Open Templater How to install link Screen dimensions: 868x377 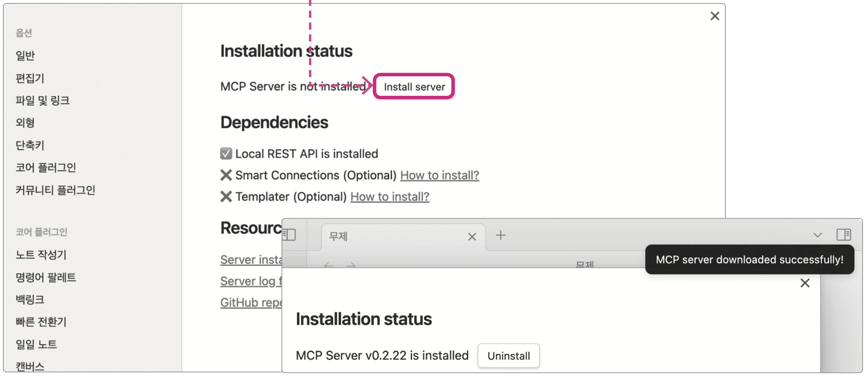pyautogui.click(x=390, y=197)
